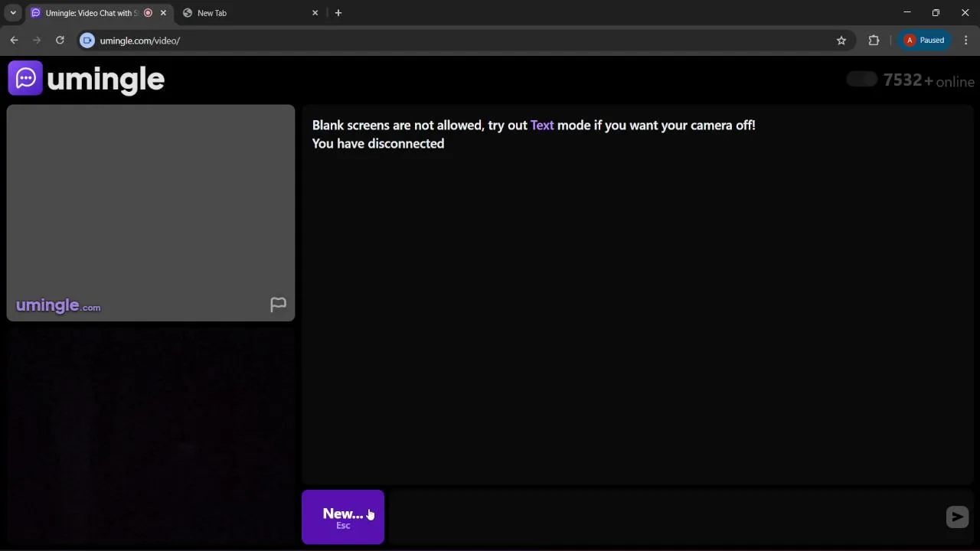
Task: Open the tab search dropdown arrow
Action: pos(13,13)
